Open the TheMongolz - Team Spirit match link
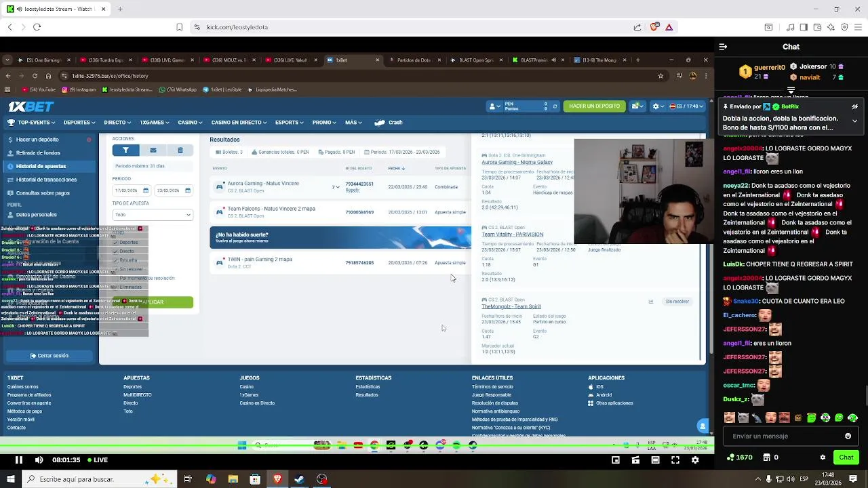 (x=511, y=306)
